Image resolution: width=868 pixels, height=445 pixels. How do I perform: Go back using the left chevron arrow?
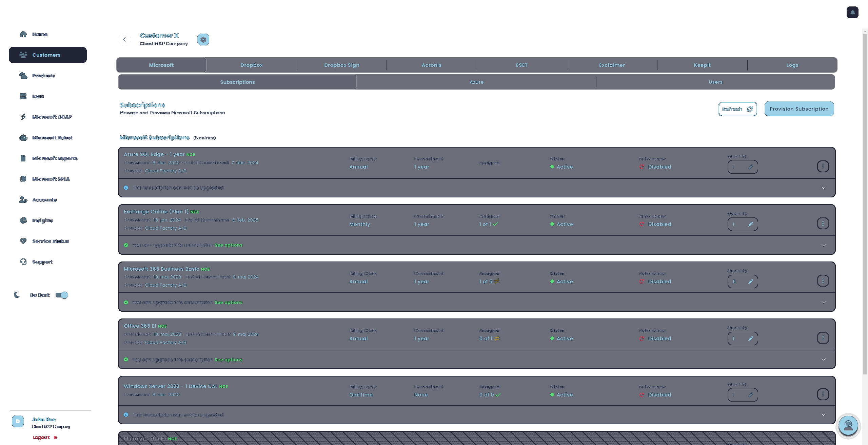[124, 39]
